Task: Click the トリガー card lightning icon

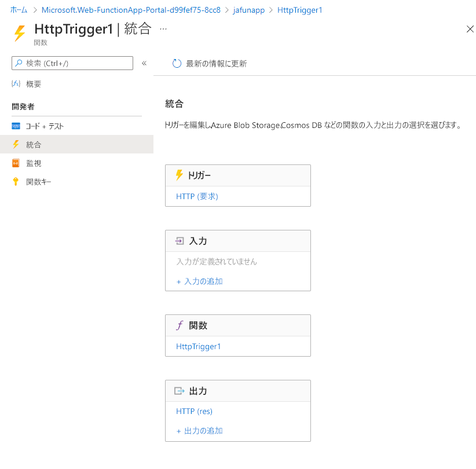Action: coord(180,175)
